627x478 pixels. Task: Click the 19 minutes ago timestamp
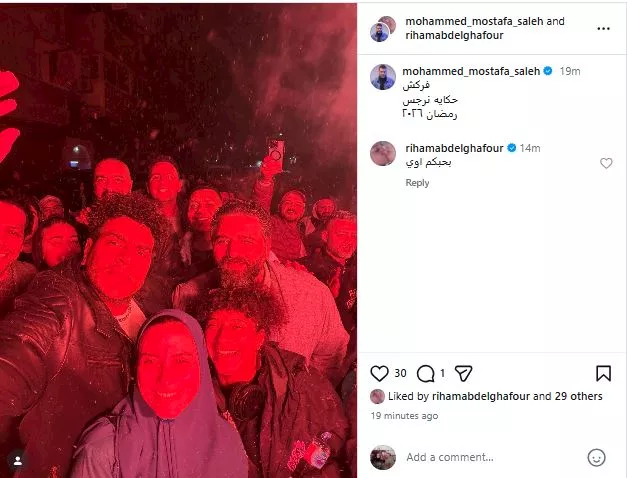[x=404, y=416]
